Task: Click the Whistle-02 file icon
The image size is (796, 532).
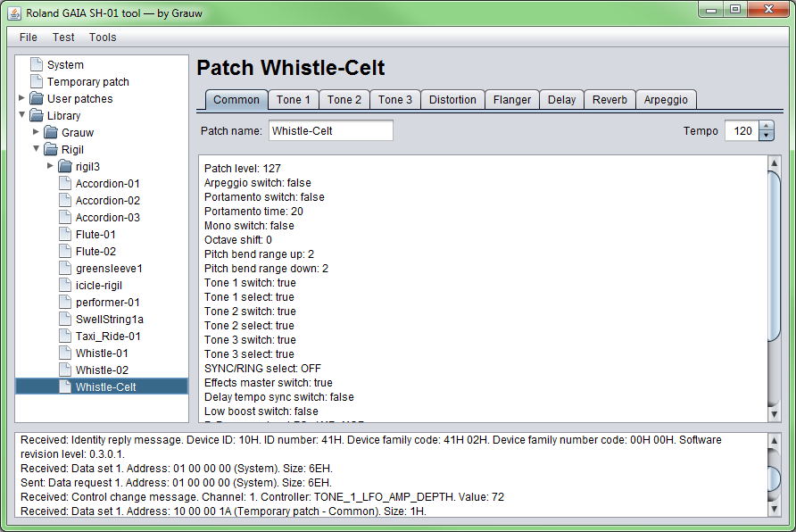Action: (65, 370)
